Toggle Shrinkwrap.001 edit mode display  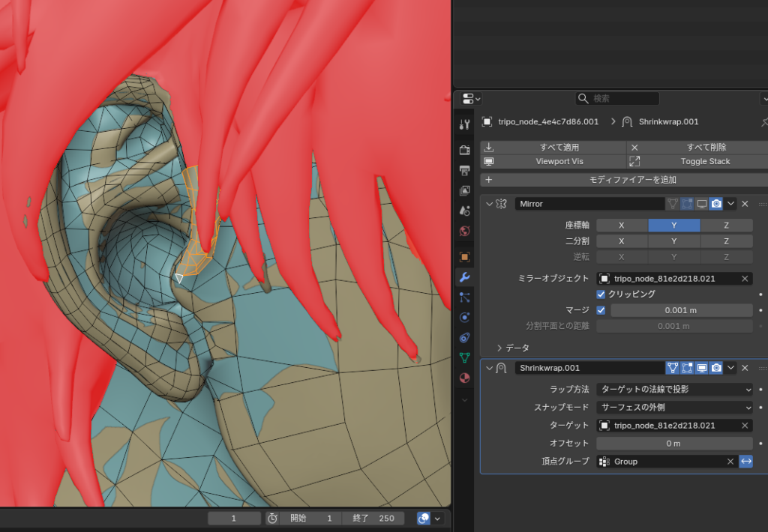tap(687, 368)
